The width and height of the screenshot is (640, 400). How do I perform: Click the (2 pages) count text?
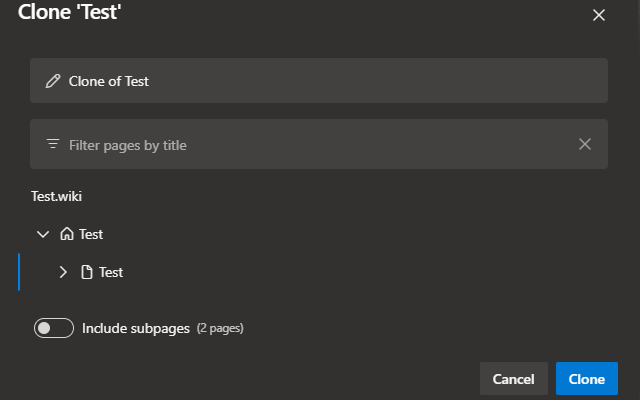(220, 329)
